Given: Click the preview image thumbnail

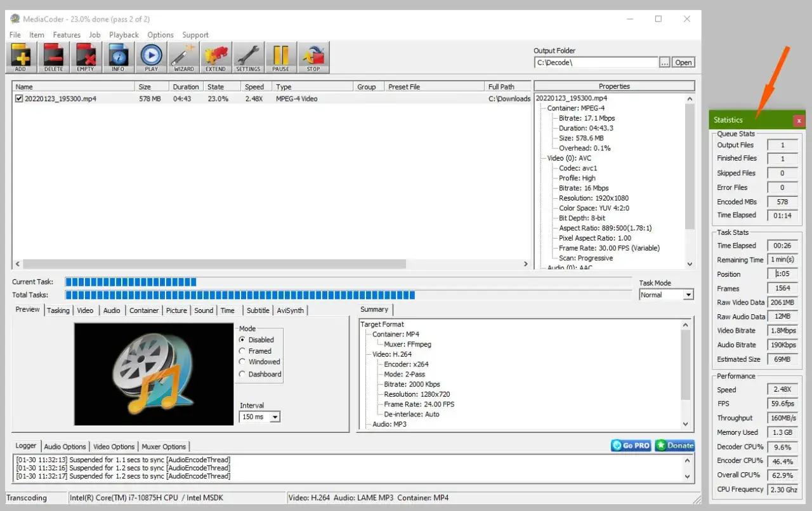Looking at the screenshot, I should 154,374.
